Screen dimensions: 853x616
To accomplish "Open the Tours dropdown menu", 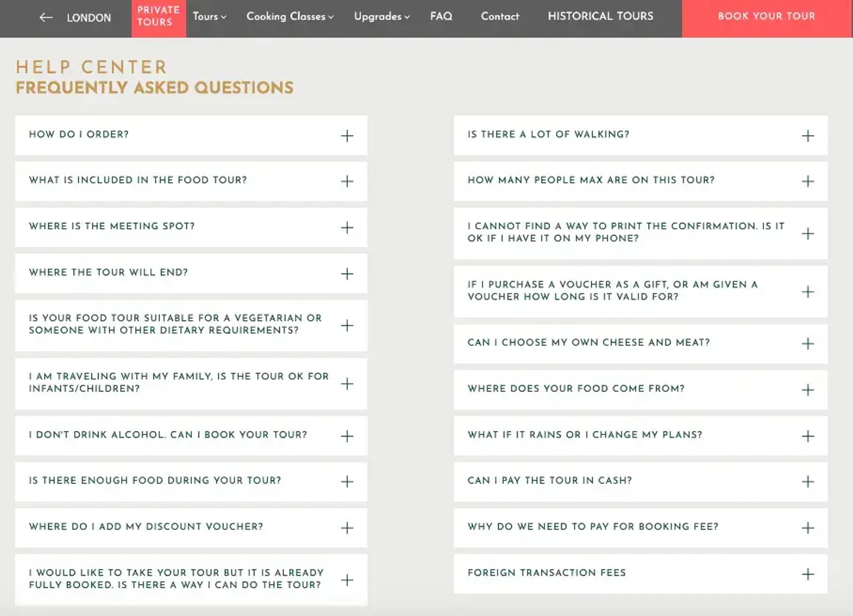I will click(209, 17).
